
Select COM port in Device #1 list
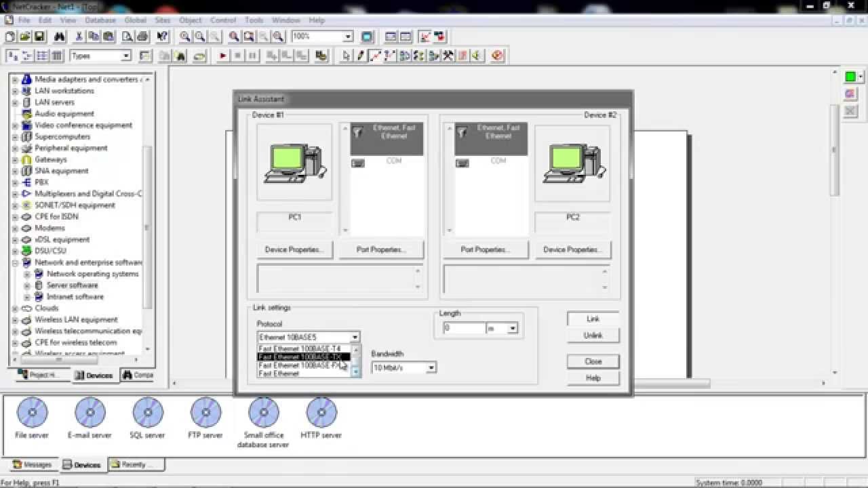point(387,162)
